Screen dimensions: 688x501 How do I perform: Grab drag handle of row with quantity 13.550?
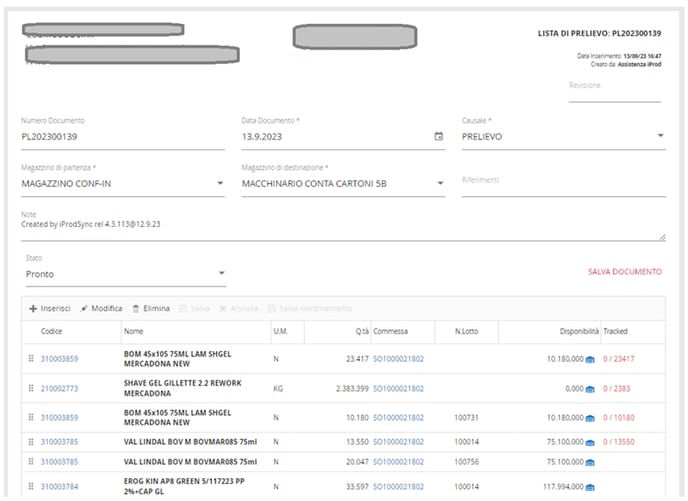point(31,442)
